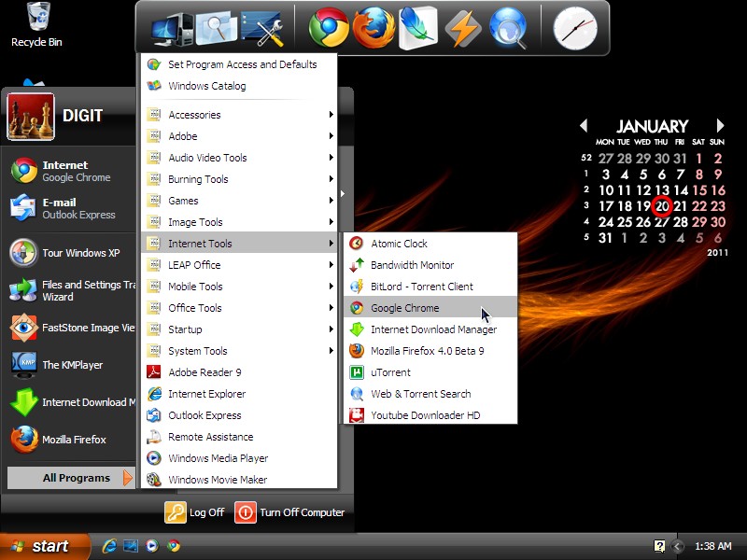Open the lightning bolt dock icon
This screenshot has height=560, width=747.
coord(462,29)
